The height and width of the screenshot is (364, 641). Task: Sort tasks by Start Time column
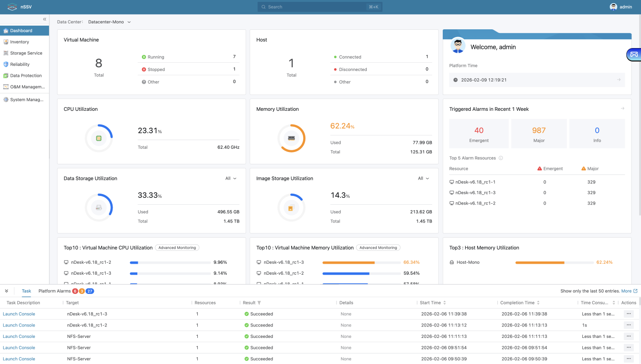444,303
